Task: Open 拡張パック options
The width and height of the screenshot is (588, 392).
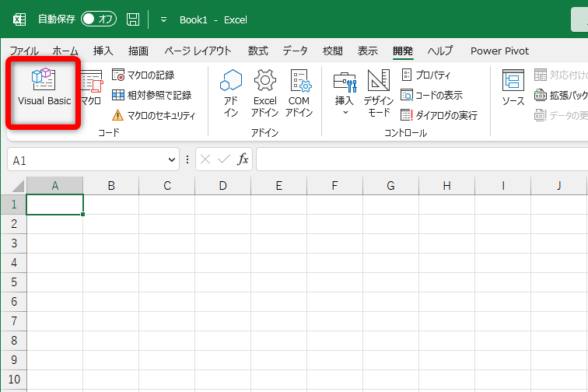Action: coord(561,96)
